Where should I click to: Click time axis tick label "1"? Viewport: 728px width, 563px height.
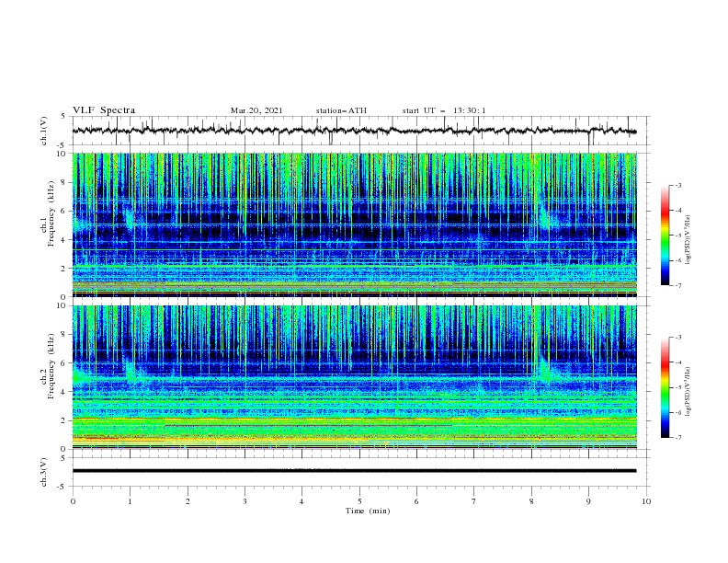coord(130,501)
